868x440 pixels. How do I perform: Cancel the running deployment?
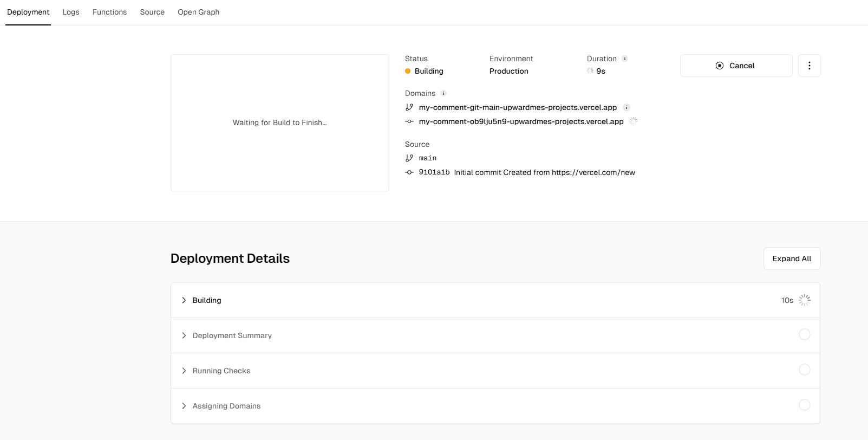[736, 66]
